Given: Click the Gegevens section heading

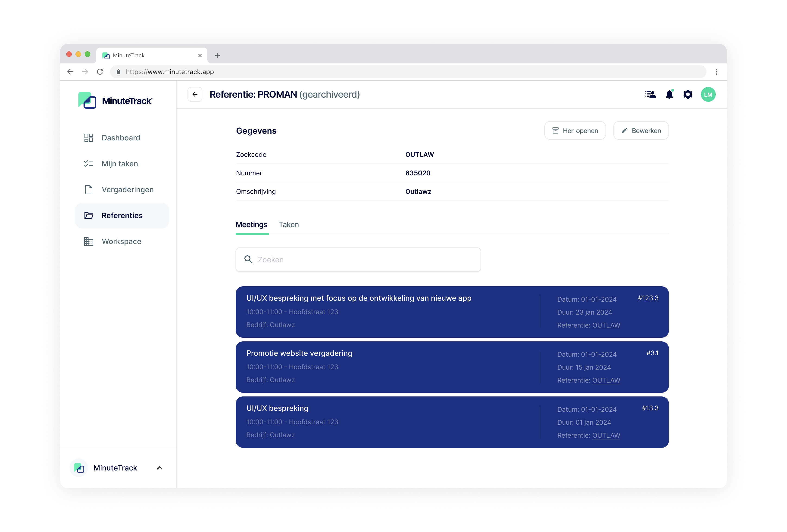Looking at the screenshot, I should (x=256, y=131).
